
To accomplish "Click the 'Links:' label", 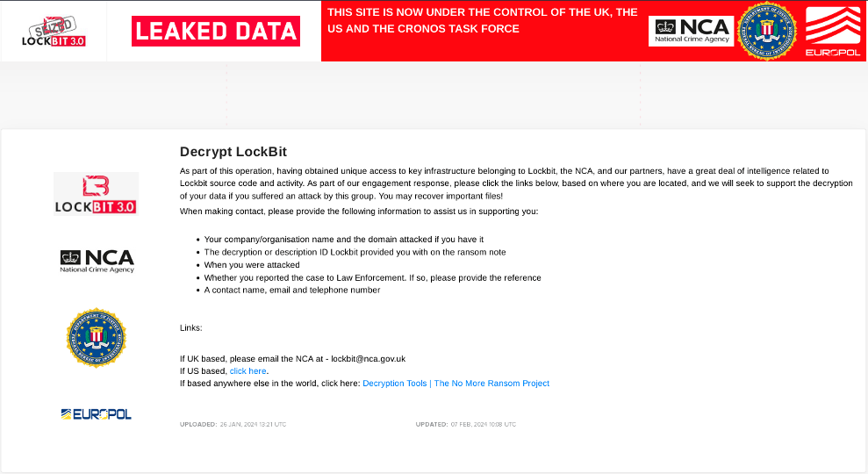I will click(x=190, y=328).
